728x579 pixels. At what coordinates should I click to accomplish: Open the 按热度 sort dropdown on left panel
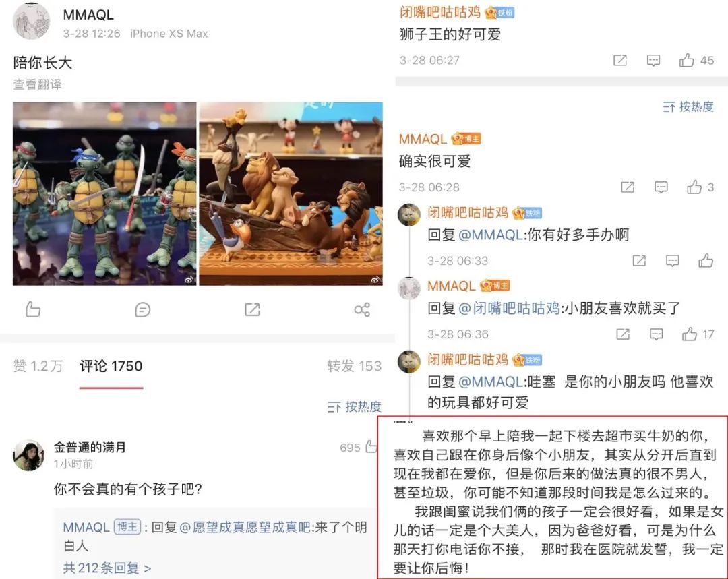355,406
